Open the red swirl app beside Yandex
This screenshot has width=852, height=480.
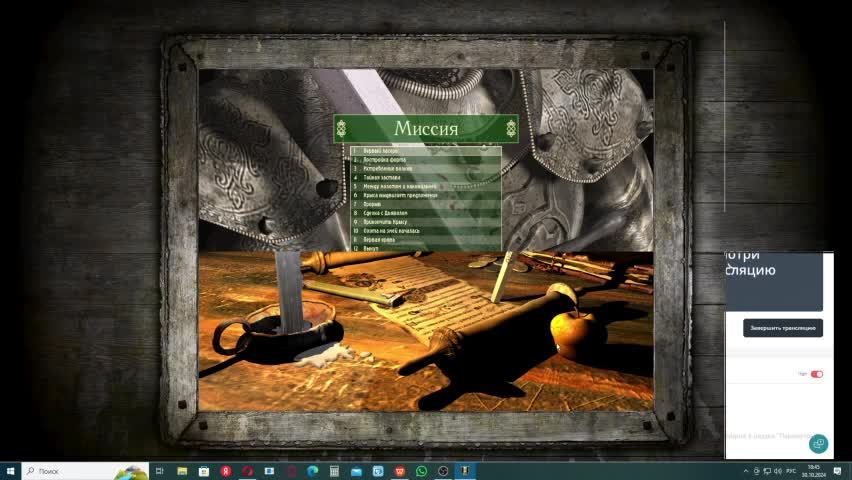tap(248, 471)
